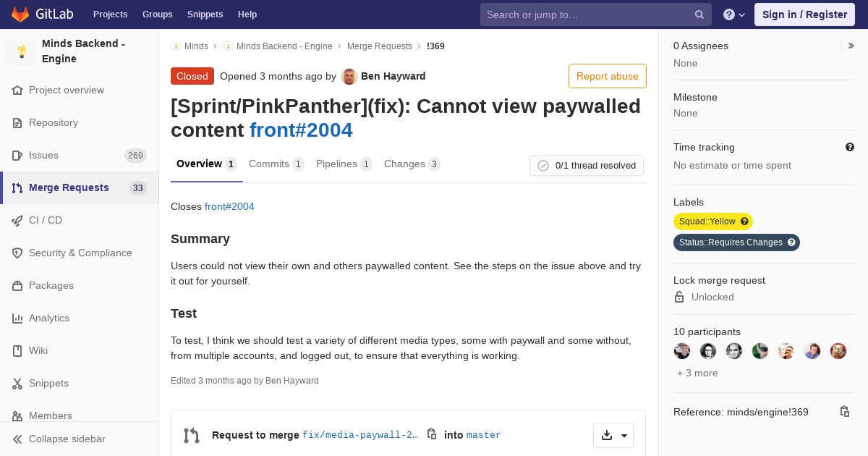Screen dimensions: 868x456
Task: Collapse the right sidebar with double chevron
Action: click(851, 46)
